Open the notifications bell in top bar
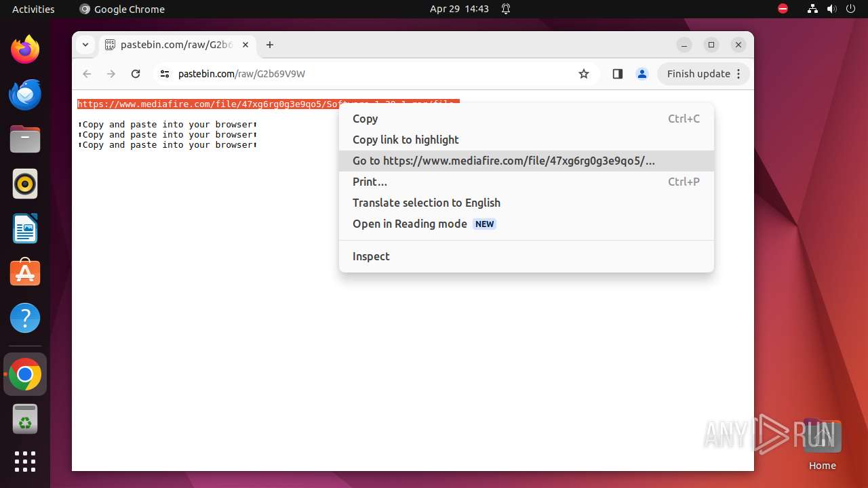 pyautogui.click(x=506, y=9)
